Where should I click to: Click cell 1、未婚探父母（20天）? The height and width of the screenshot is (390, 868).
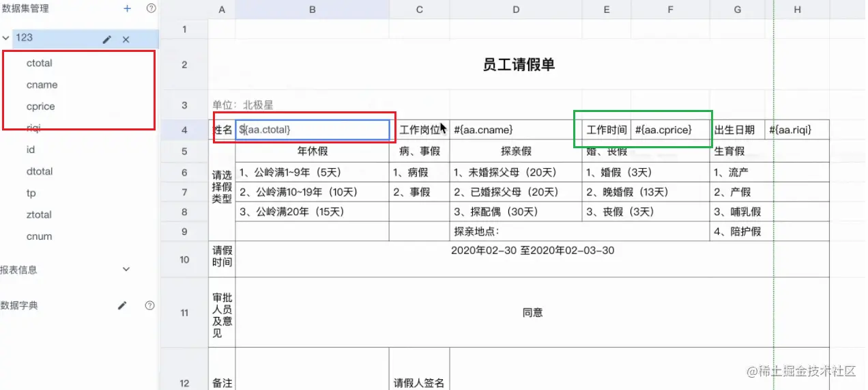(516, 173)
